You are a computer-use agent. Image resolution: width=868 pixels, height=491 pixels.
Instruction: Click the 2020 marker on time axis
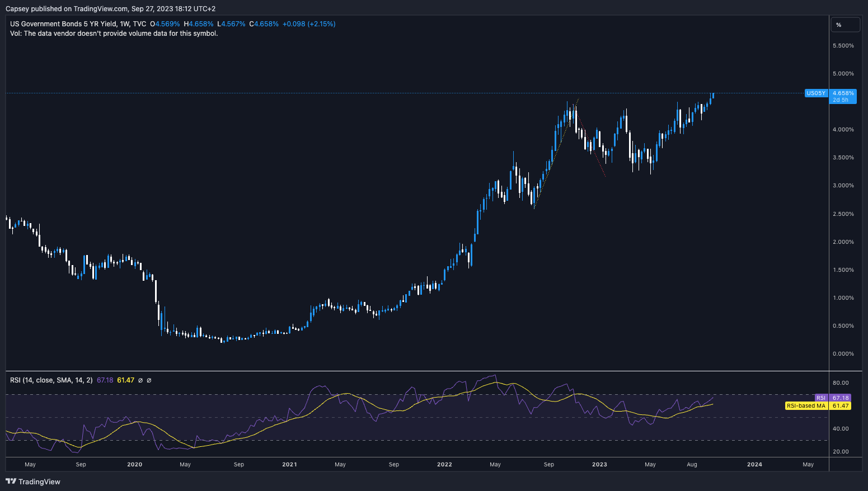point(134,464)
